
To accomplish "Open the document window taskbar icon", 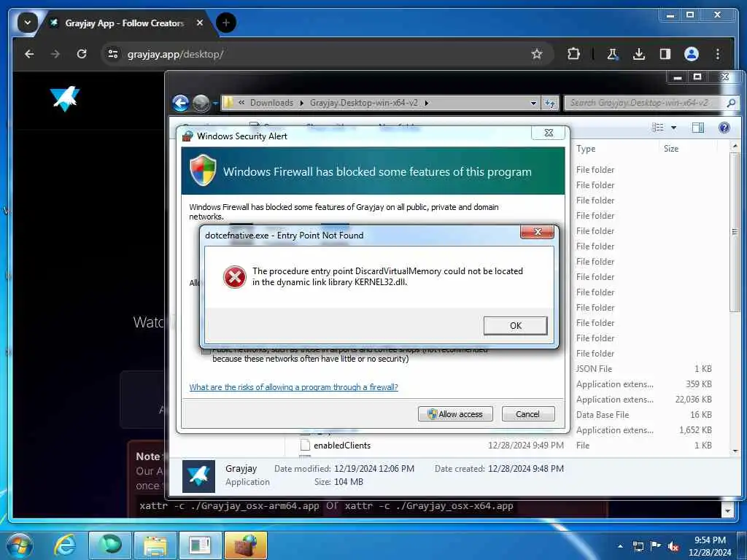I will [200, 545].
